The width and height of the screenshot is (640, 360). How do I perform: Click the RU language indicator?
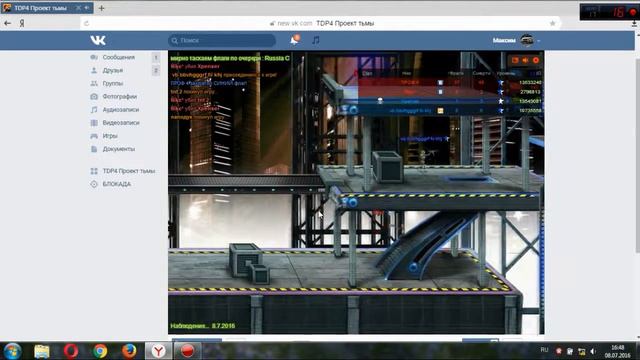click(x=544, y=350)
